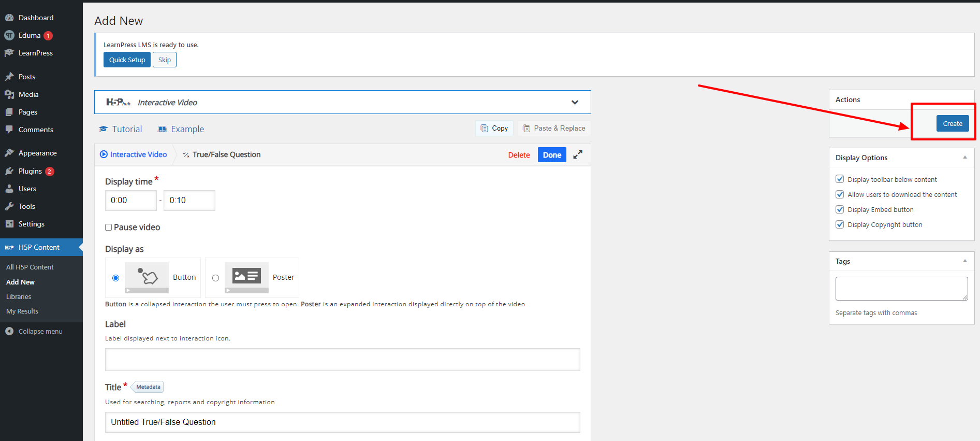Click the Interactive Video play icon
Image resolution: width=980 pixels, height=441 pixels.
pyautogui.click(x=104, y=154)
